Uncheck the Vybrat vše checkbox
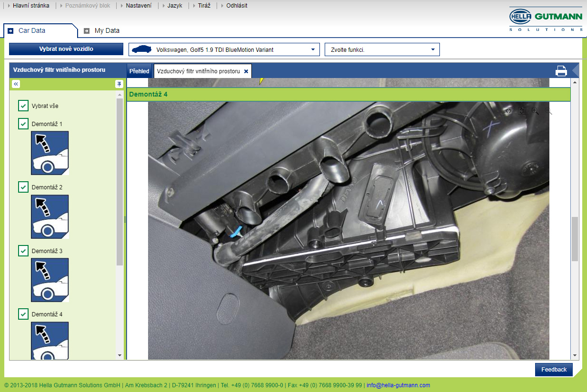Screen dimensions: 587x392 (x=23, y=106)
